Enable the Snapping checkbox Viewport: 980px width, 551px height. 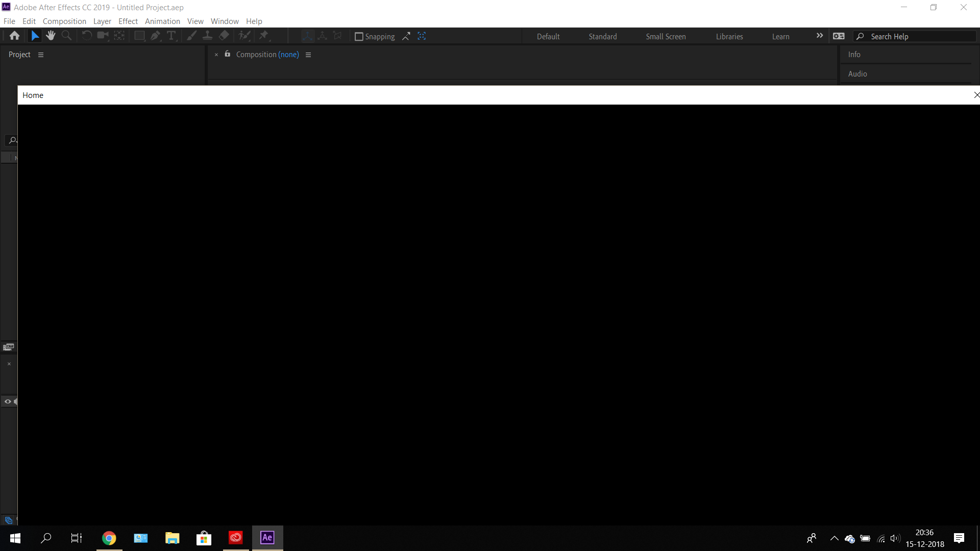tap(359, 36)
